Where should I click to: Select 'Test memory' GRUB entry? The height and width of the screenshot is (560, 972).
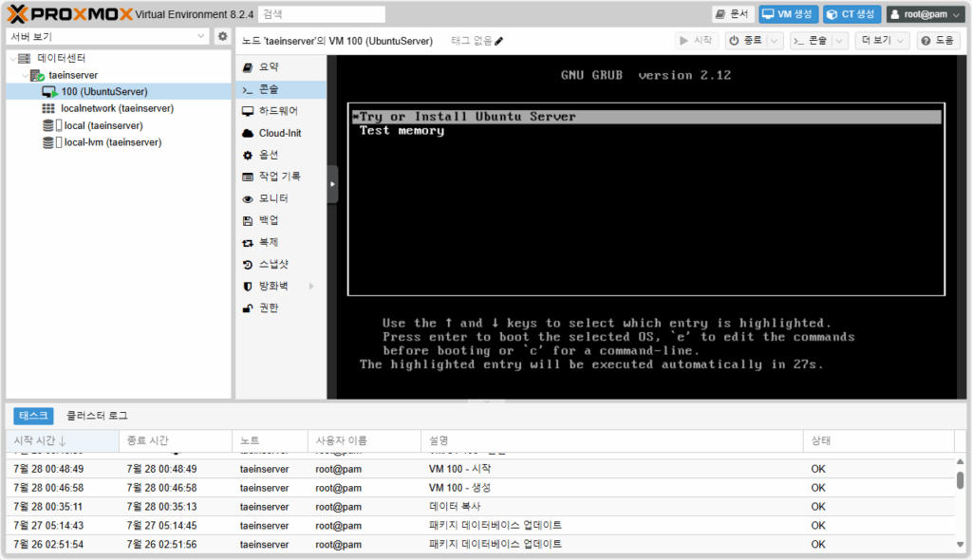click(x=402, y=131)
